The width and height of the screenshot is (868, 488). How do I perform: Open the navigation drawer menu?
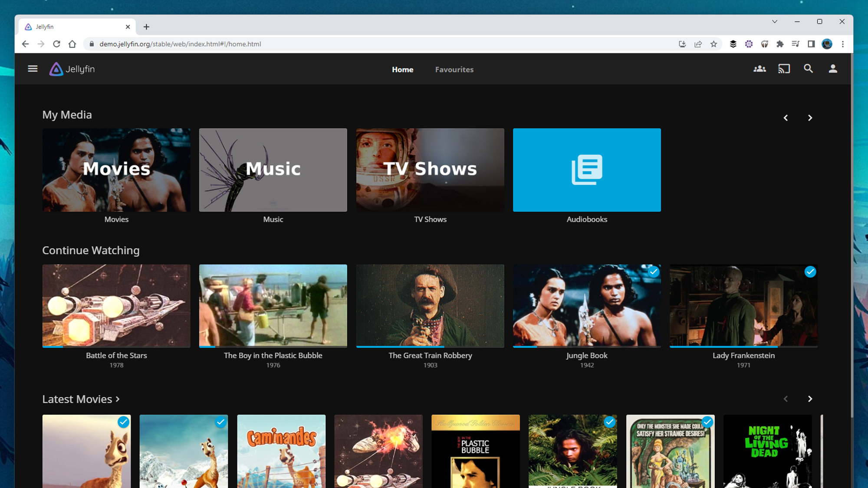[32, 69]
